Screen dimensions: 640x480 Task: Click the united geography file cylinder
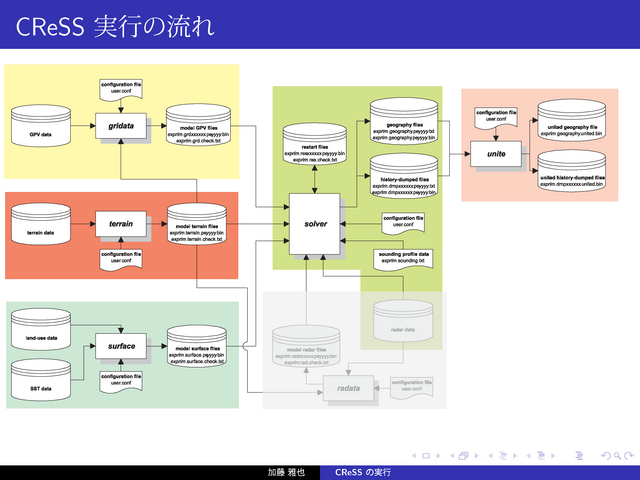[x=571, y=120]
